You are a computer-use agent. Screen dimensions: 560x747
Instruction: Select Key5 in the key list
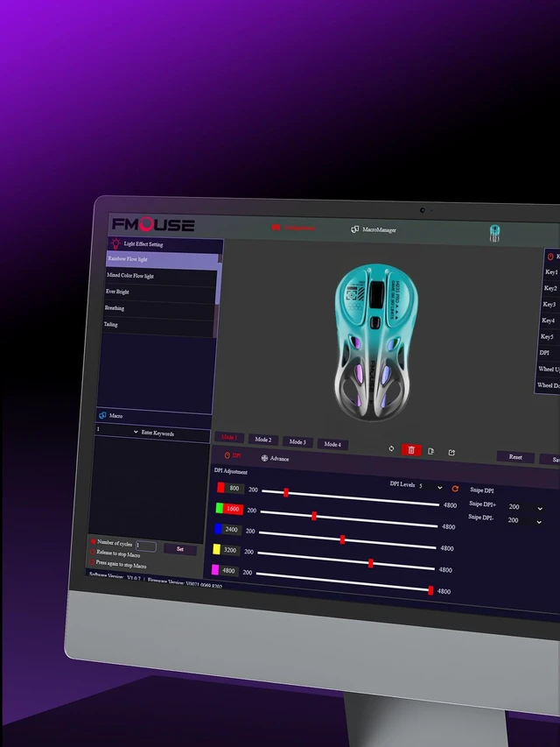tap(548, 337)
